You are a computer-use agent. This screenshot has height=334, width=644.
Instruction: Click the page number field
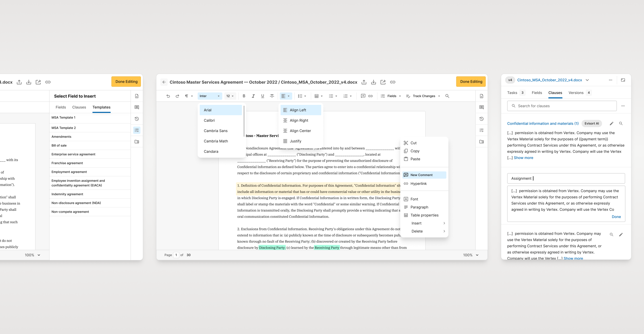[x=176, y=255]
